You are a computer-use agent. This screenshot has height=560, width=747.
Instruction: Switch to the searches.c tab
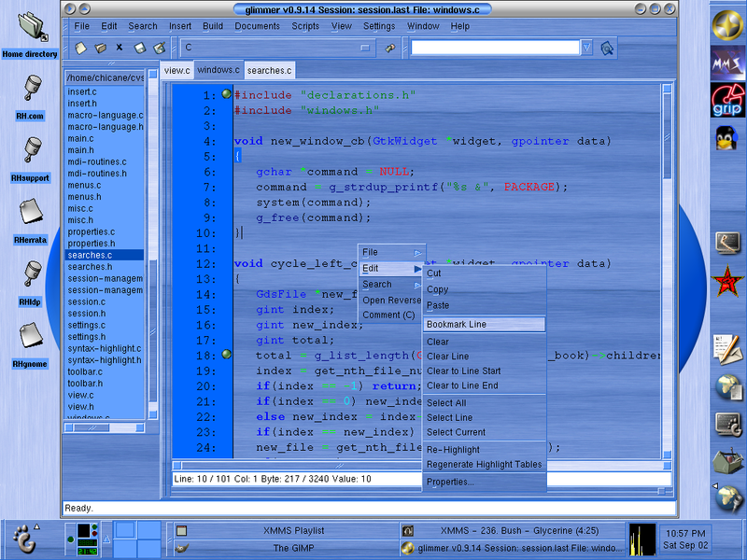(269, 71)
